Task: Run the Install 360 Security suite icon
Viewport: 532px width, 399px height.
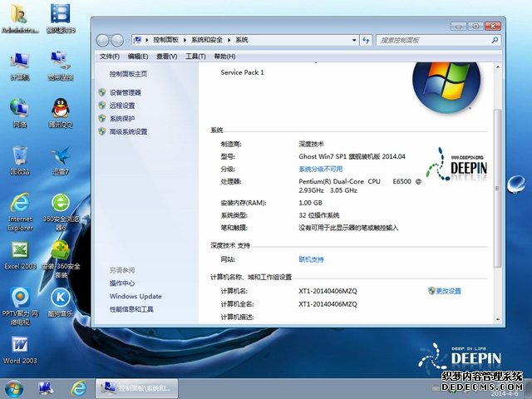Action: pyautogui.click(x=61, y=259)
